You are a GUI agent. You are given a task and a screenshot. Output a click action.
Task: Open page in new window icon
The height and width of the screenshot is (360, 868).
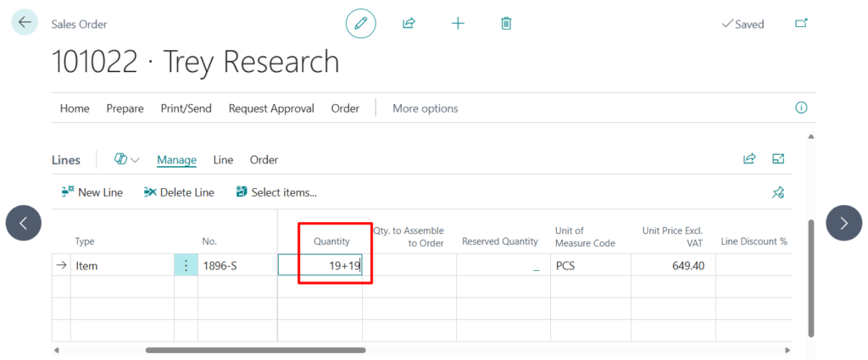coord(801,24)
